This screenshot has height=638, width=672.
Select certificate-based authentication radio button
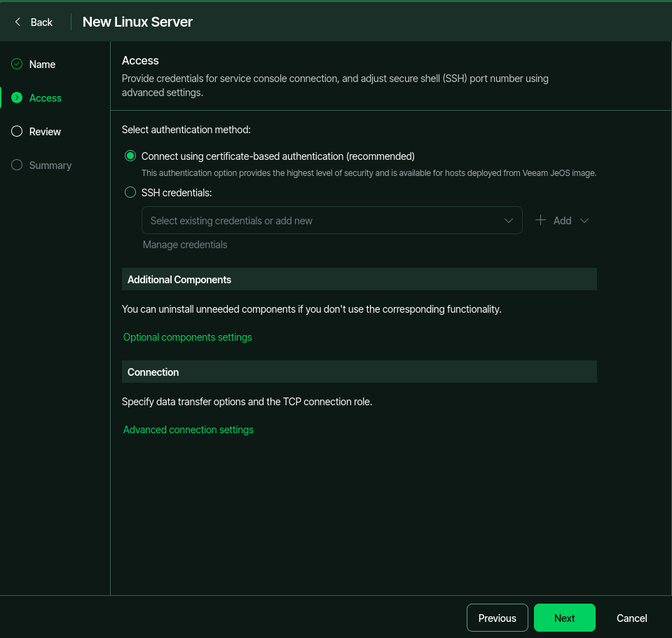point(130,156)
